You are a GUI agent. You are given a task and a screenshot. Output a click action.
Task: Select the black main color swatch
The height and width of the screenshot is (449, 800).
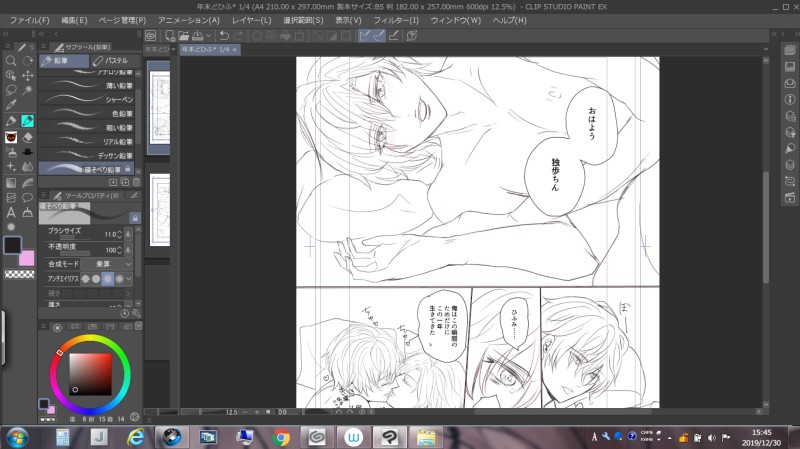(13, 245)
